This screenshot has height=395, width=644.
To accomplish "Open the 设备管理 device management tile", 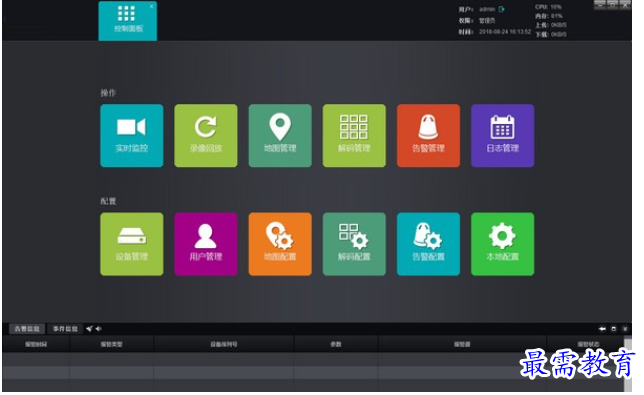I will [132, 244].
